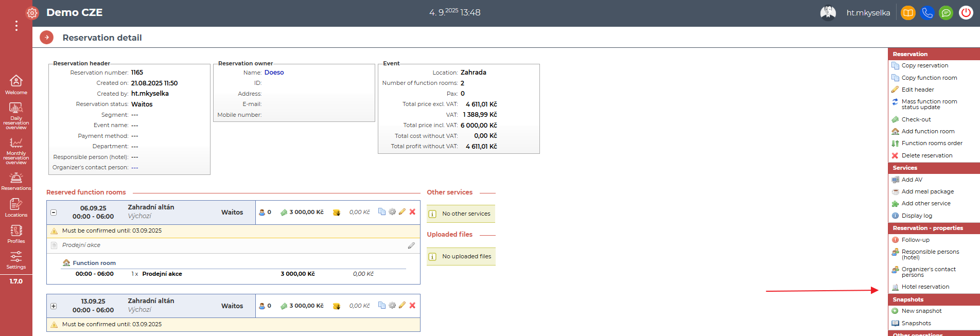
Task: Open Reservations in the sidebar
Action: (x=16, y=182)
